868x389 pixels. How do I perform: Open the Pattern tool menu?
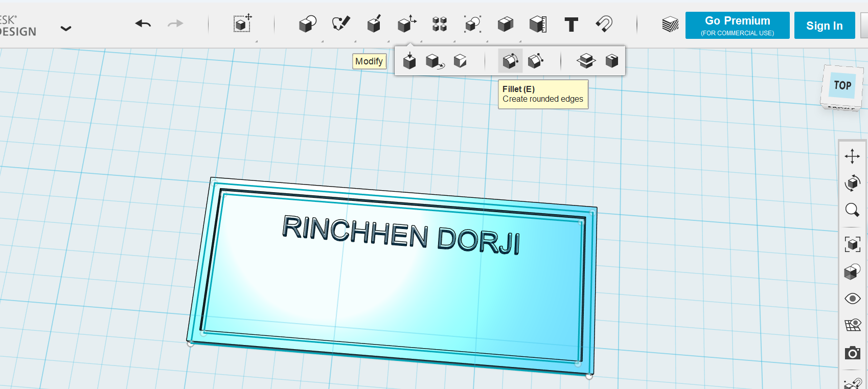440,24
